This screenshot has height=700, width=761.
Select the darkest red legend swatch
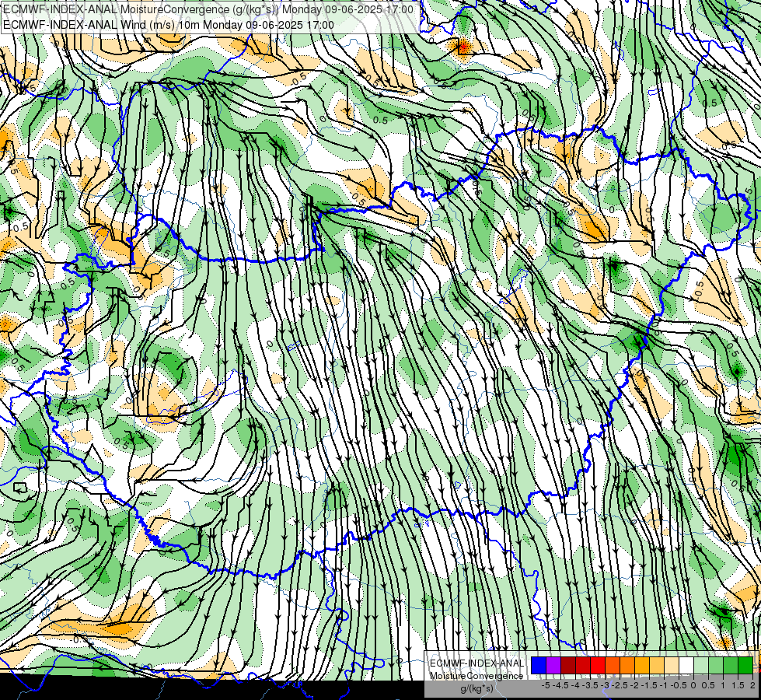pyautogui.click(x=568, y=665)
